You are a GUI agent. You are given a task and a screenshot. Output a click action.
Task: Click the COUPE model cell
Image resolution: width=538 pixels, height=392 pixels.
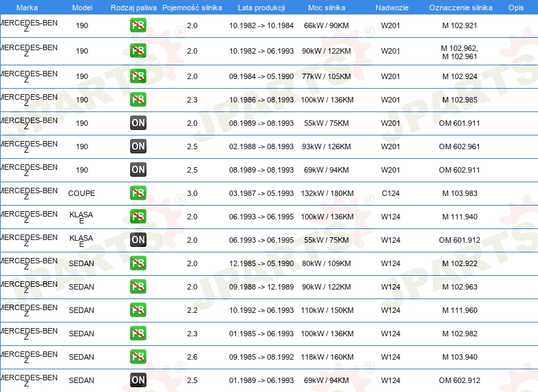click(82, 193)
